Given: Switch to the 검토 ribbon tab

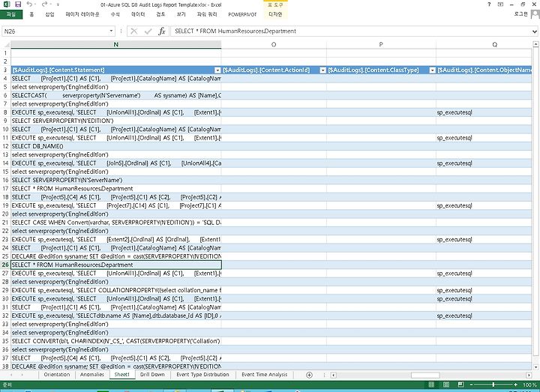Looking at the screenshot, I should coord(160,14).
